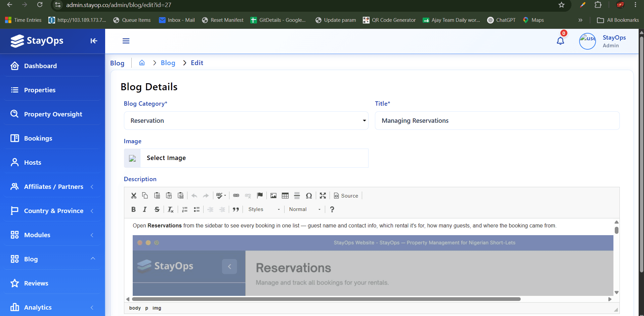Viewport: 644px width, 316px height.
Task: Remove link using the Unlink icon
Action: [x=248, y=196]
